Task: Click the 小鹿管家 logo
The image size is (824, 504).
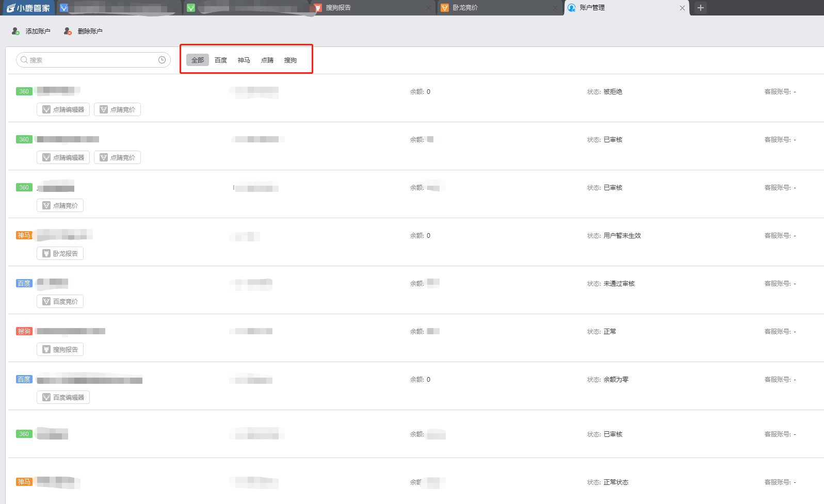Action: tap(28, 8)
